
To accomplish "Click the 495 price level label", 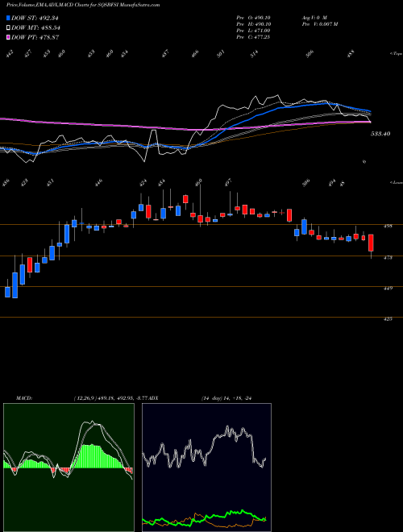I will coord(388,227).
